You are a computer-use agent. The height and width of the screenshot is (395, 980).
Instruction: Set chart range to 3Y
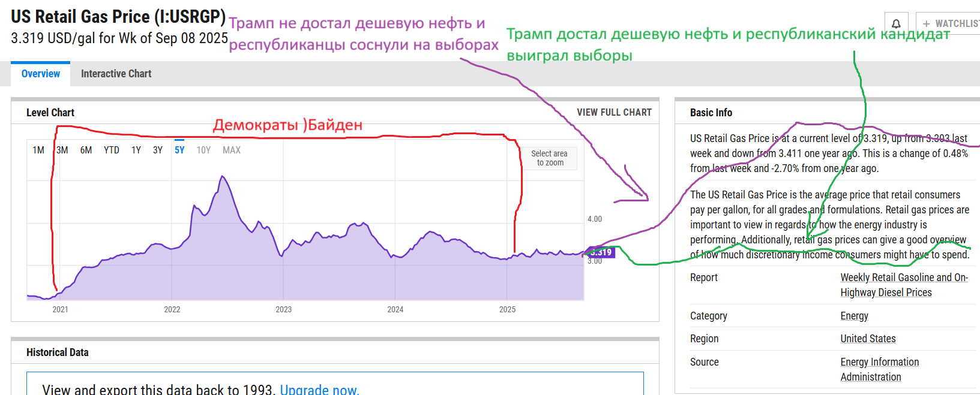[x=158, y=150]
